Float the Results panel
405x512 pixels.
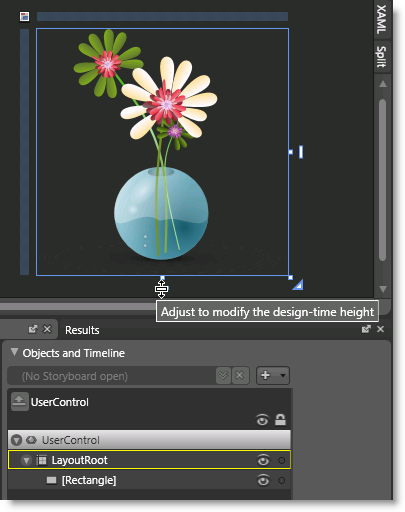coord(366,329)
